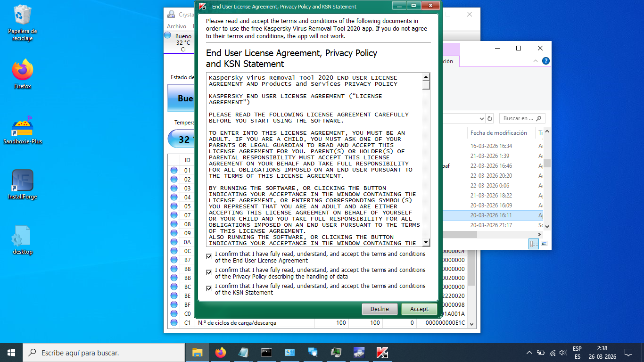The width and height of the screenshot is (644, 362).
Task: Decline the Kaspersky license terms
Action: [x=380, y=309]
